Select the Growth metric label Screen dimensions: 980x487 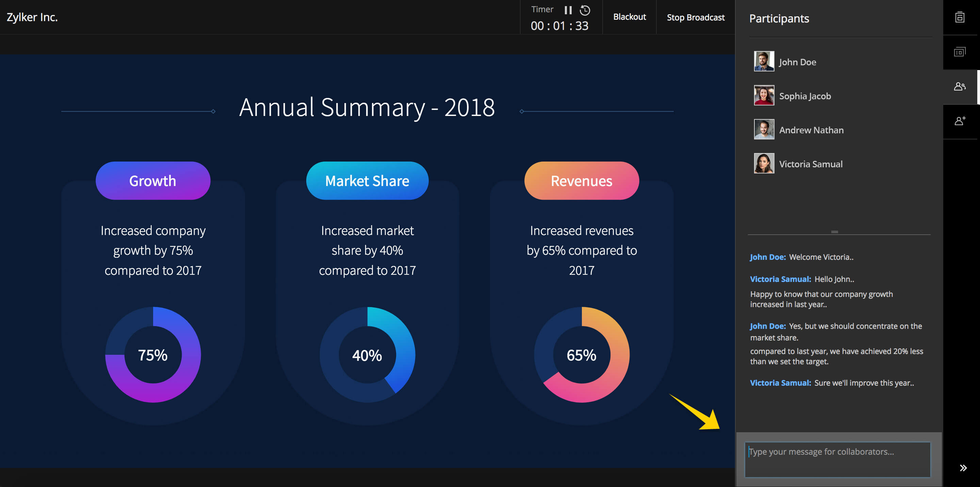152,181
